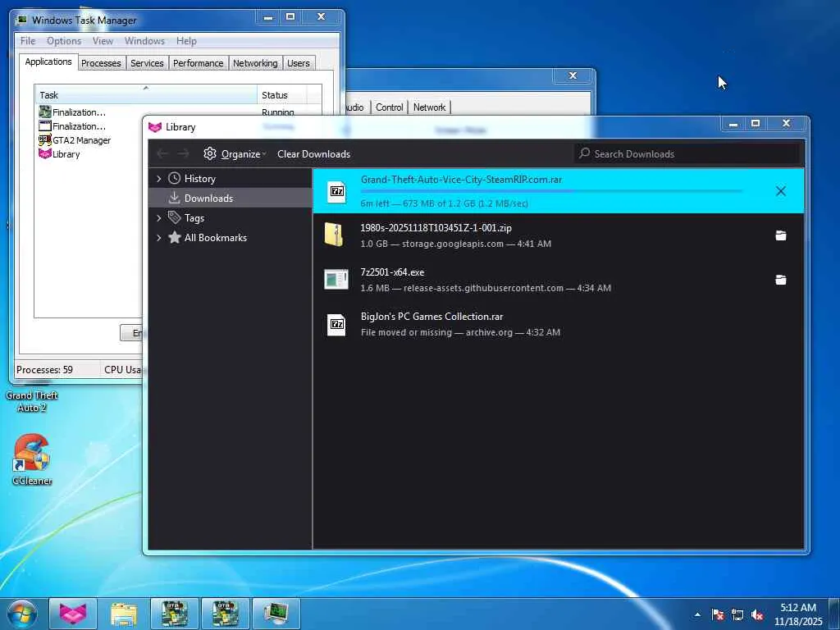Click the network tray icon

point(737,615)
